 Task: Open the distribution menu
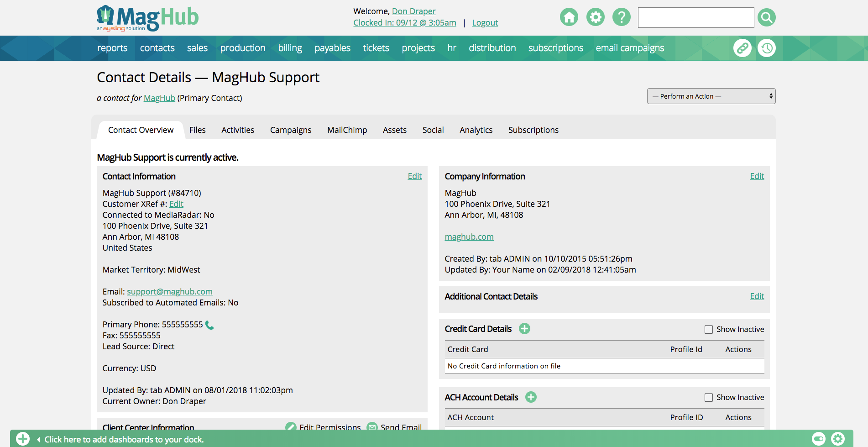(x=492, y=48)
